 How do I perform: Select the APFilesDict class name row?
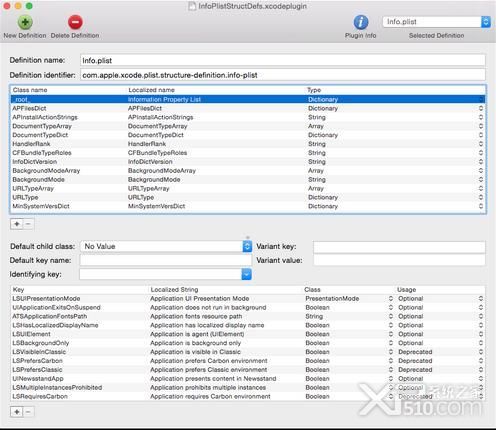(x=248, y=108)
